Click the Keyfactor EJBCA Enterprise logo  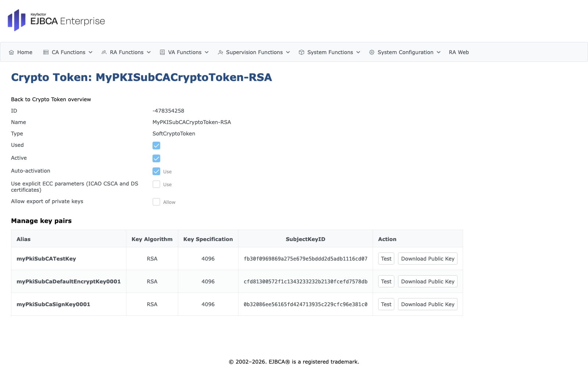click(x=56, y=20)
